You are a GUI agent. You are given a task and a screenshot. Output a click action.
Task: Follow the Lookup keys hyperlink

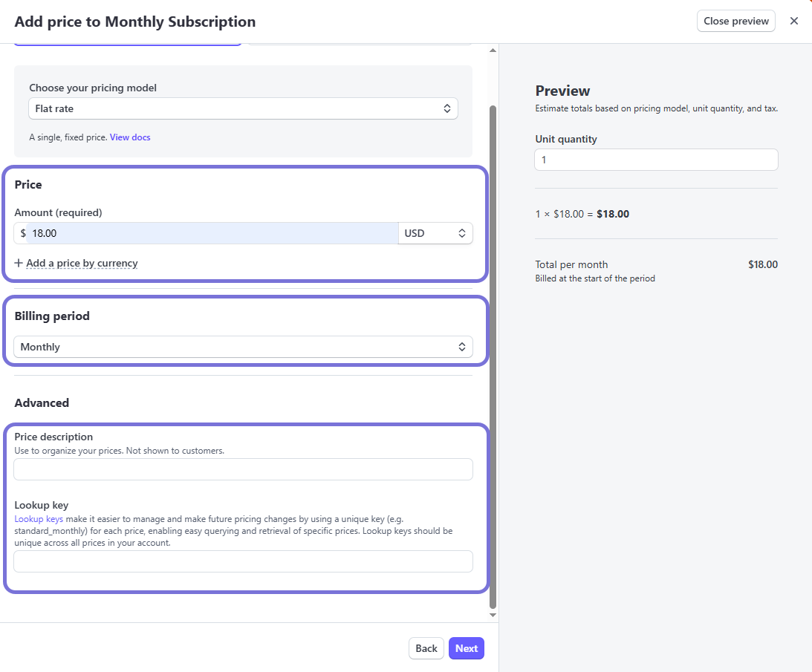(x=39, y=519)
